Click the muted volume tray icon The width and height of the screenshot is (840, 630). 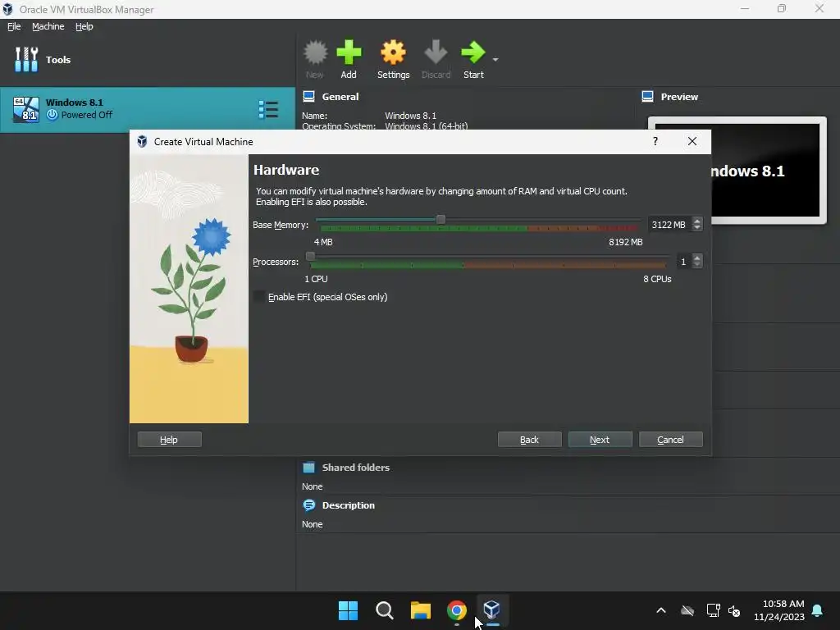point(734,610)
